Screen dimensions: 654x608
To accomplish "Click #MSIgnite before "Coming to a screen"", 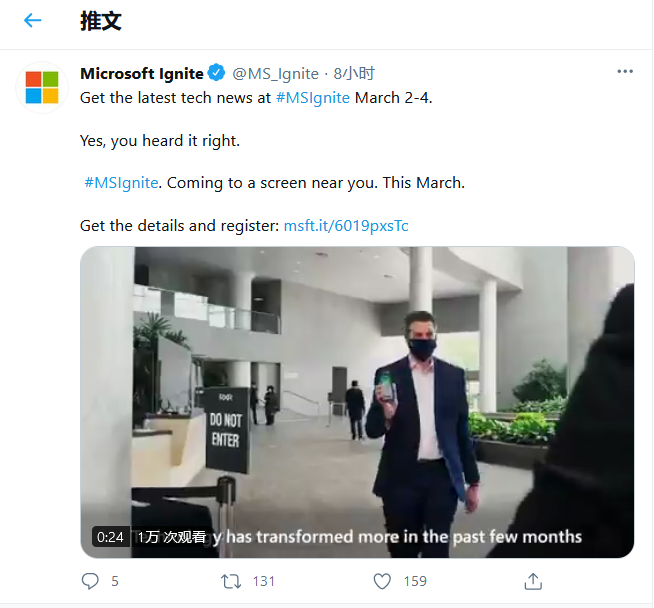I will [121, 183].
